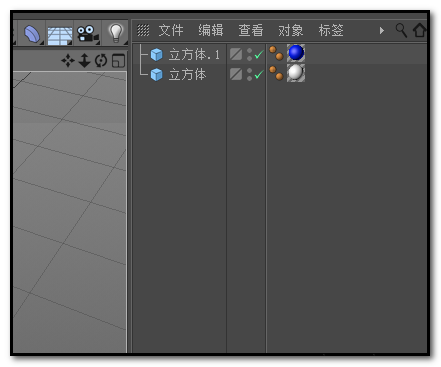Toggle visibility dots for 立方体.1
Image resolution: width=441 pixels, height=367 pixels.
click(x=249, y=54)
